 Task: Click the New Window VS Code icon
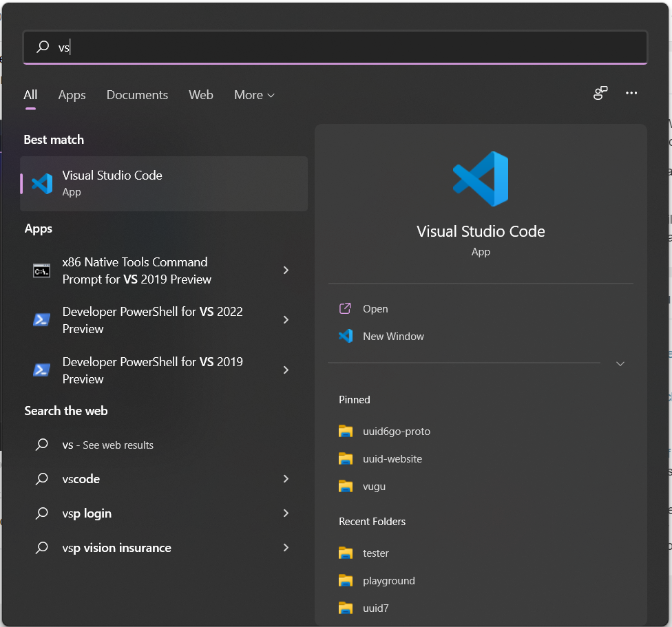click(x=346, y=337)
